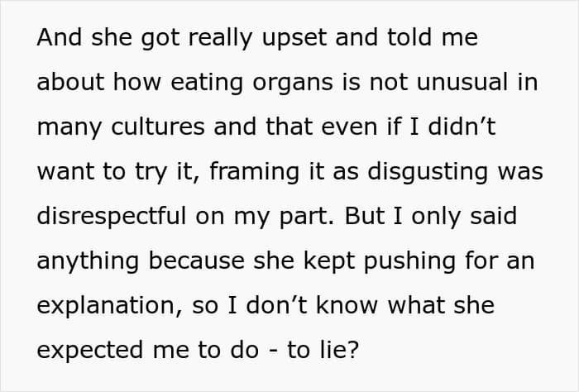
Task: Click the word "disrespectful" in the paragraph
Action: (112, 216)
